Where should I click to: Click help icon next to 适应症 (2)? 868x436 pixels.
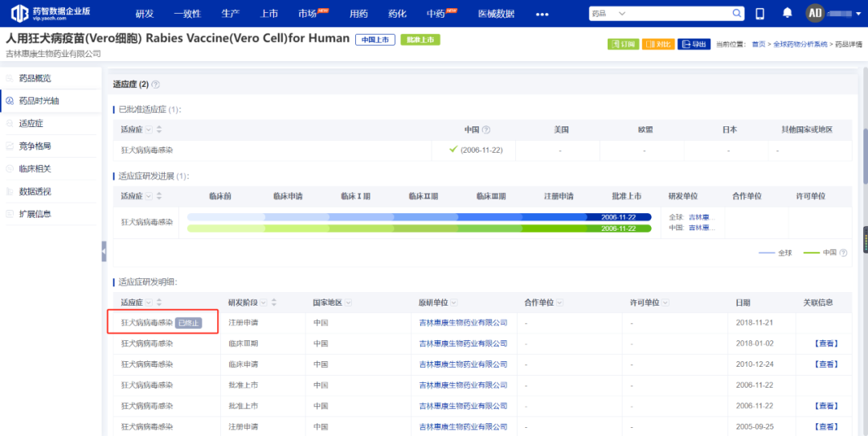tap(156, 84)
